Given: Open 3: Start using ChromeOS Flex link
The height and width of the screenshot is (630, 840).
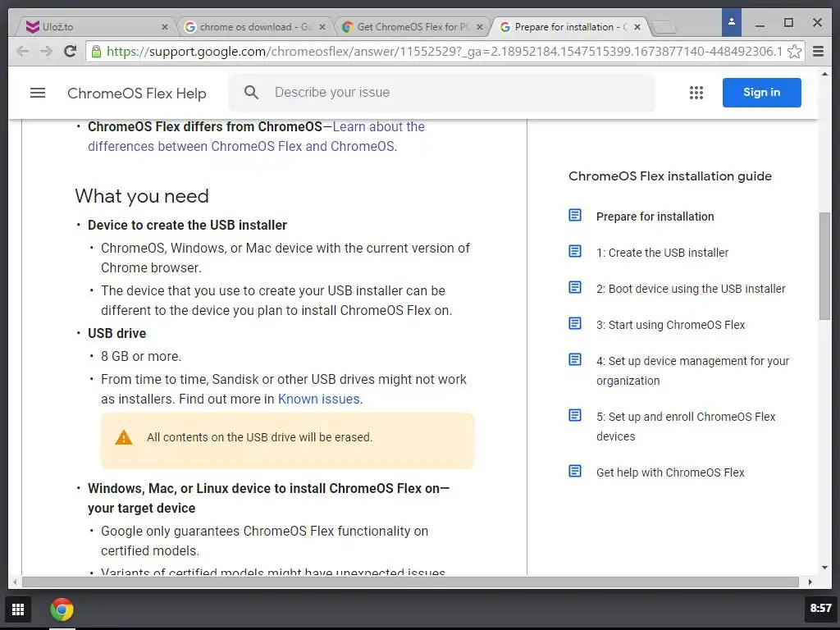Looking at the screenshot, I should coord(670,325).
